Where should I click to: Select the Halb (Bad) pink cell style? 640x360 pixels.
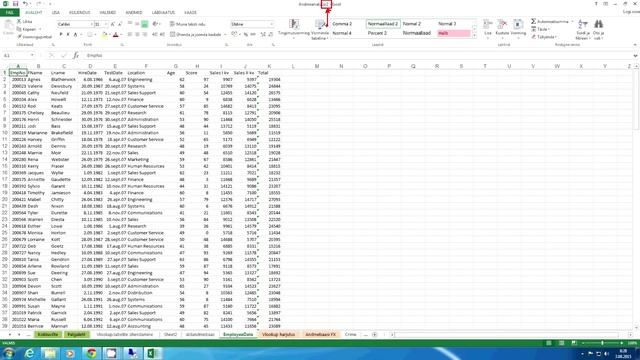pos(453,33)
